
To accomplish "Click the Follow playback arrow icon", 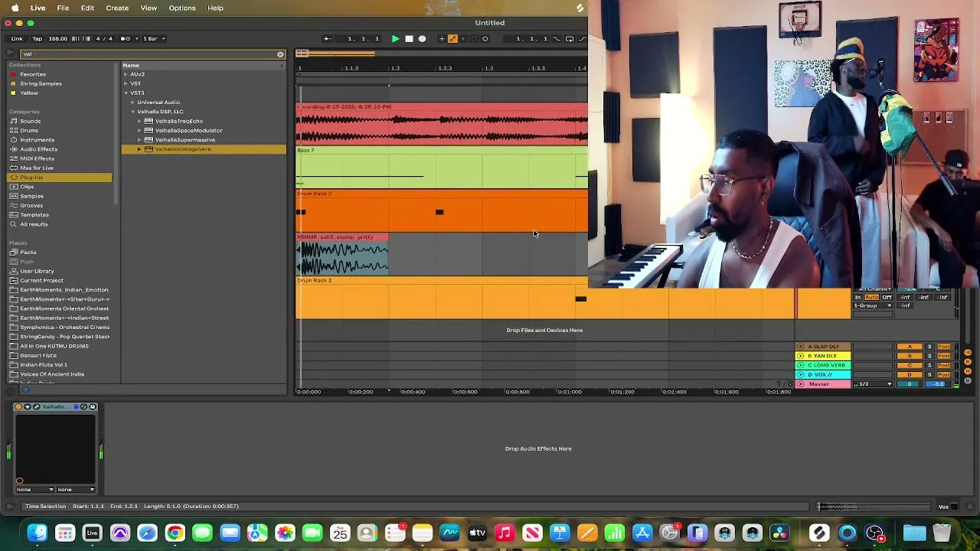I will point(327,38).
